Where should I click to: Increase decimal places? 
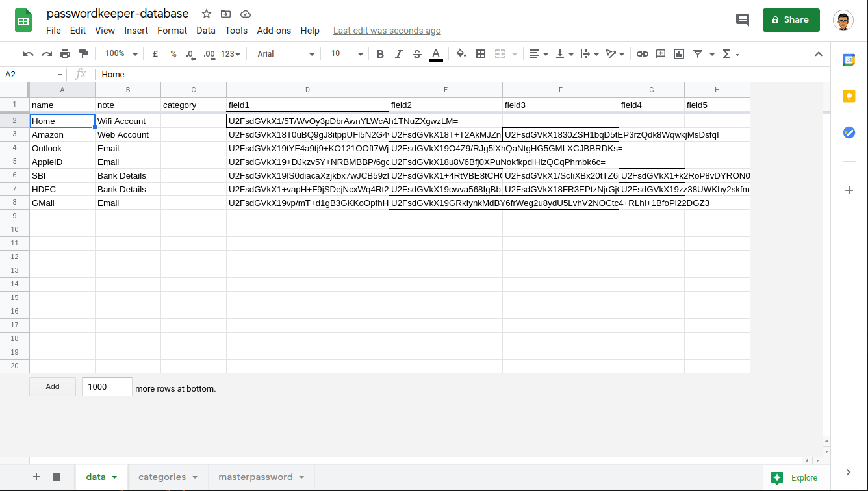pyautogui.click(x=209, y=54)
